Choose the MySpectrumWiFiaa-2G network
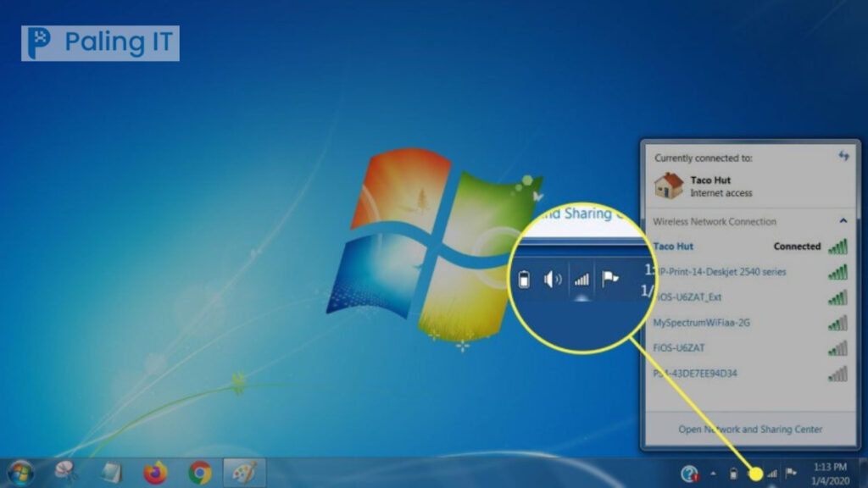This screenshot has height=488, width=868. click(x=750, y=323)
